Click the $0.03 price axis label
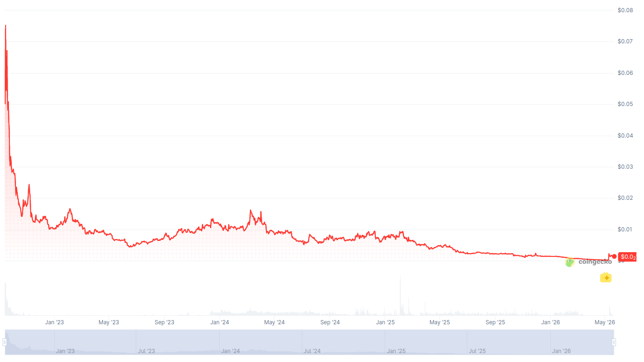 [x=625, y=167]
